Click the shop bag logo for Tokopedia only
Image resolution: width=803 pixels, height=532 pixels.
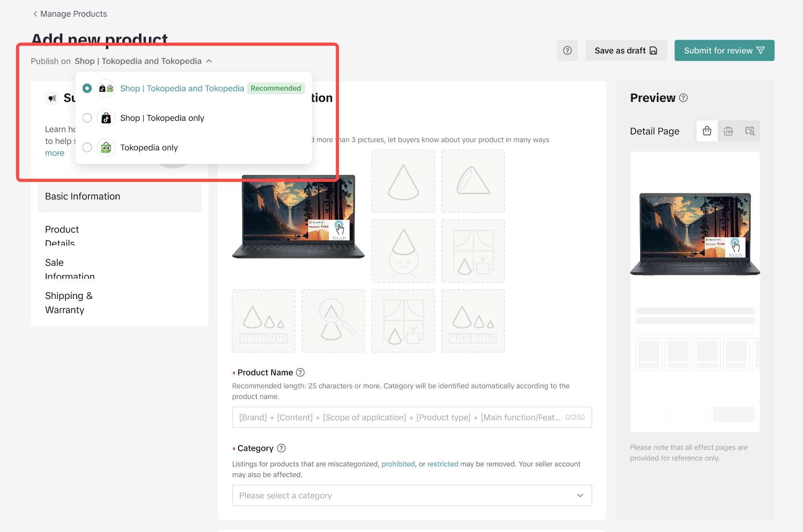(106, 118)
